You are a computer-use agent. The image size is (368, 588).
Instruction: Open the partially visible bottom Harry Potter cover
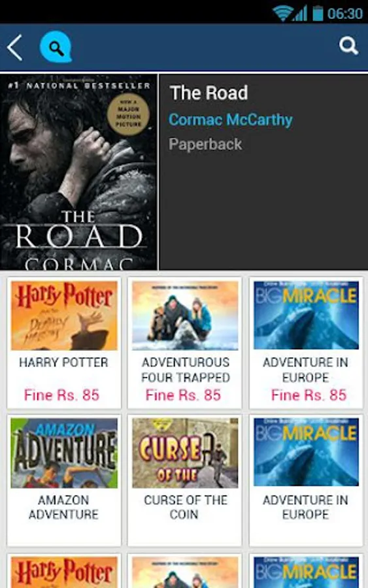click(x=64, y=572)
